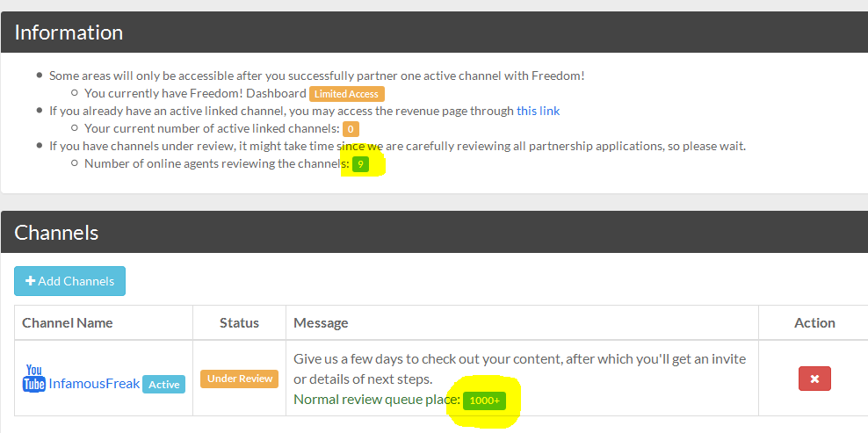Screen dimensions: 868x433
Task: Click the plus icon on Add Channels
Action: pos(31,281)
